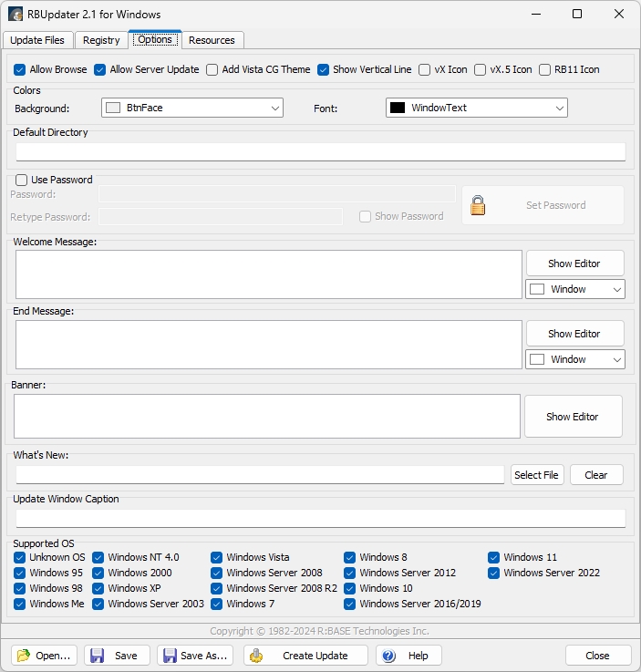Switch to the Update Files tab
641x672 pixels.
click(x=37, y=40)
